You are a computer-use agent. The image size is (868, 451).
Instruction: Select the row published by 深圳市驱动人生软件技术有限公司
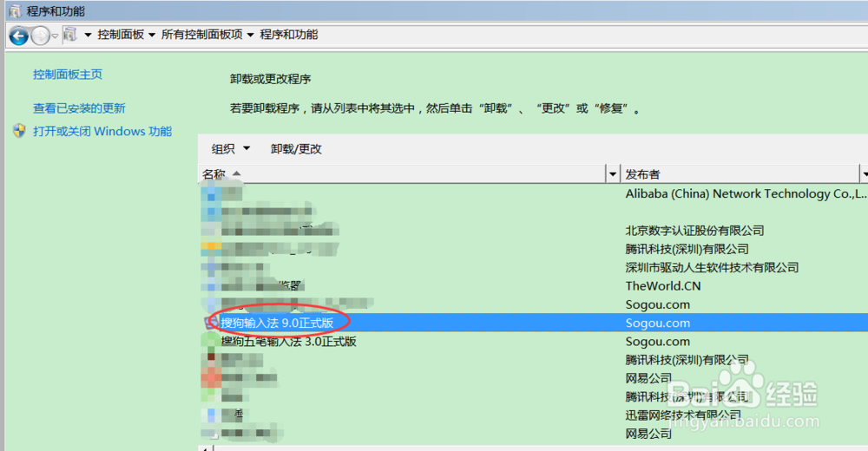pyautogui.click(x=533, y=268)
